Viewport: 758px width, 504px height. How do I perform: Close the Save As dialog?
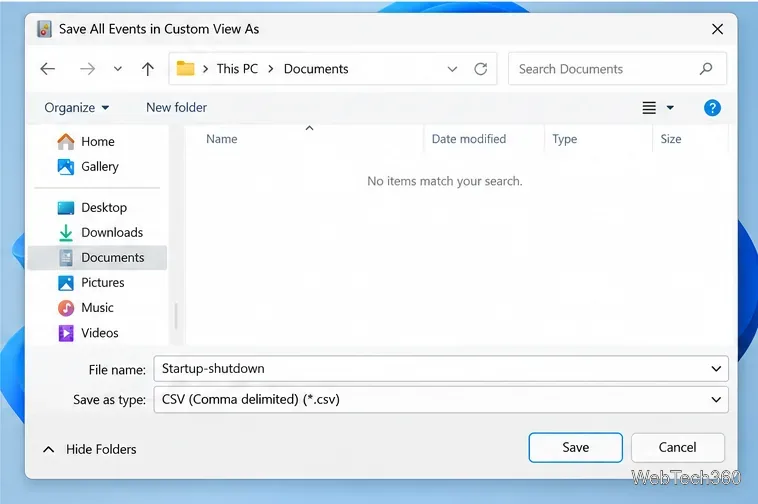pos(717,29)
